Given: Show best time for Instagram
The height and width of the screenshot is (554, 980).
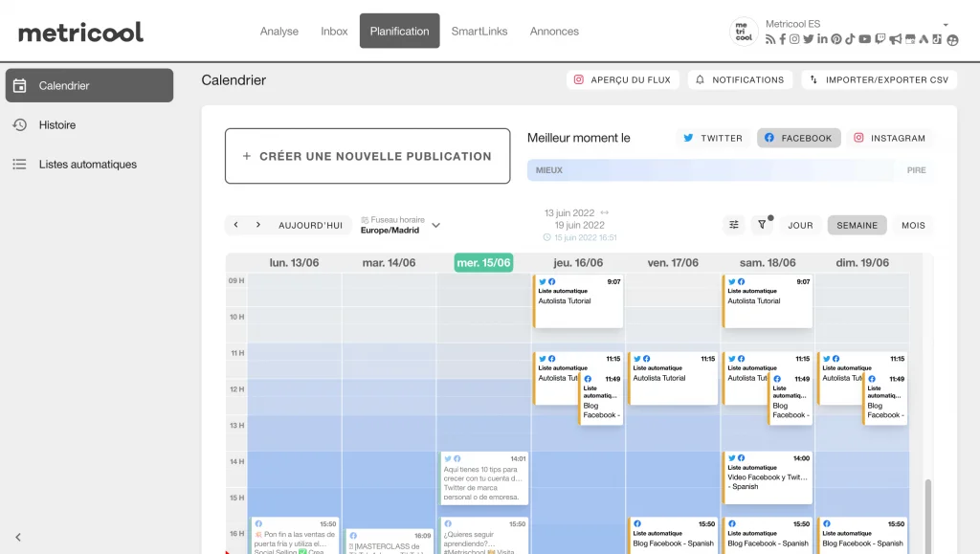Looking at the screenshot, I should tap(890, 138).
